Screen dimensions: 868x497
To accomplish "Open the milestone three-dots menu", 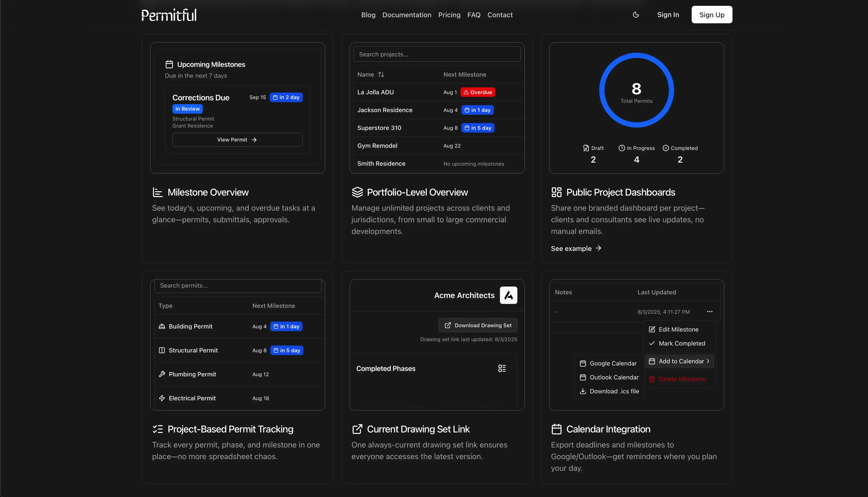I will (709, 312).
